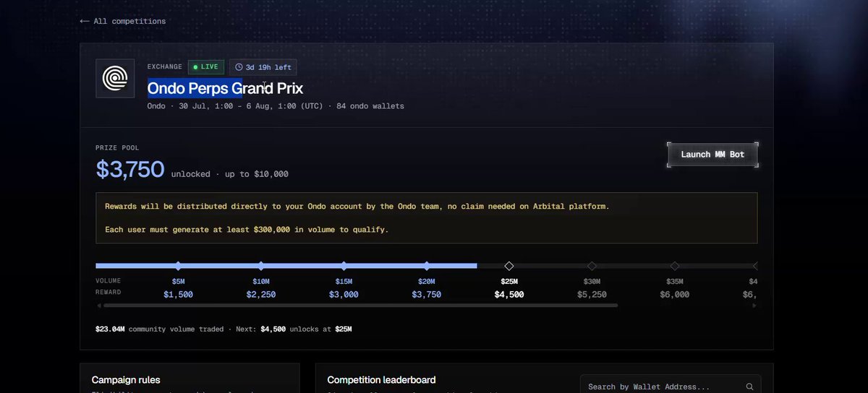Click the $300,000 volume requirement notice line
Viewport: 868px width, 393px height.
(247, 230)
